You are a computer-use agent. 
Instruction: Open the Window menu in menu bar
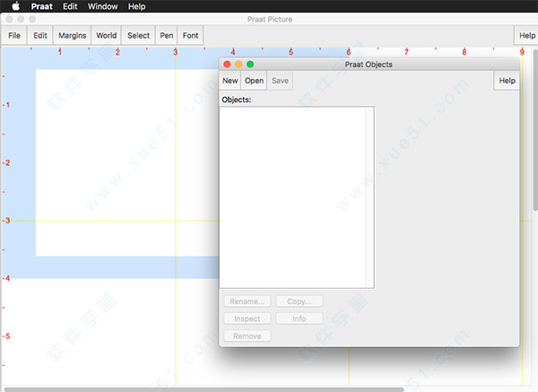[102, 6]
